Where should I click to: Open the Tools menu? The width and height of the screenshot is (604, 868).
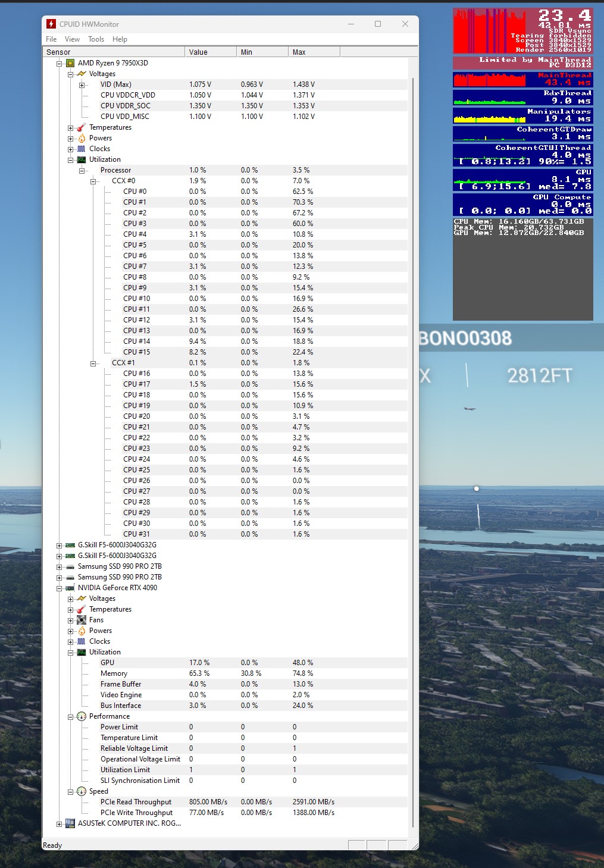pos(96,39)
